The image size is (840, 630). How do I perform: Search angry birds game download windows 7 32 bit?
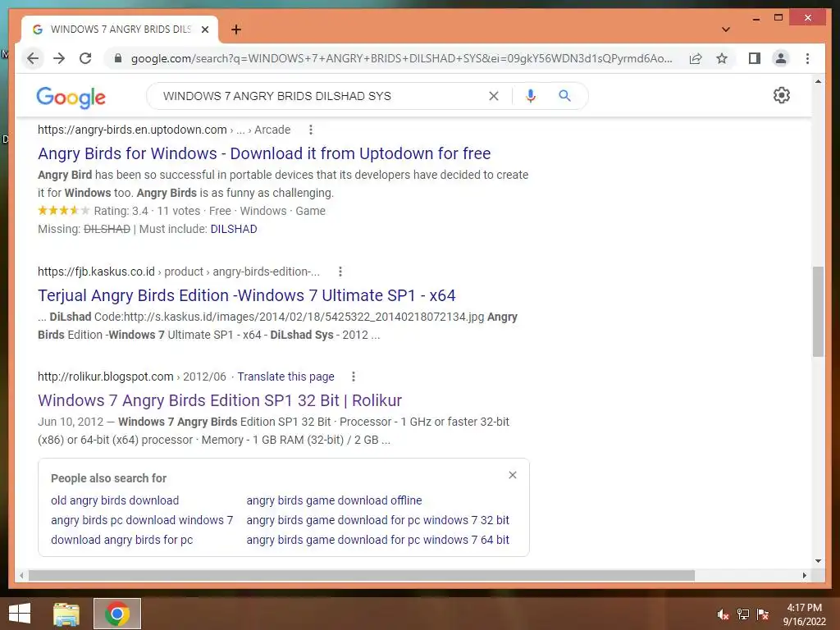point(377,520)
